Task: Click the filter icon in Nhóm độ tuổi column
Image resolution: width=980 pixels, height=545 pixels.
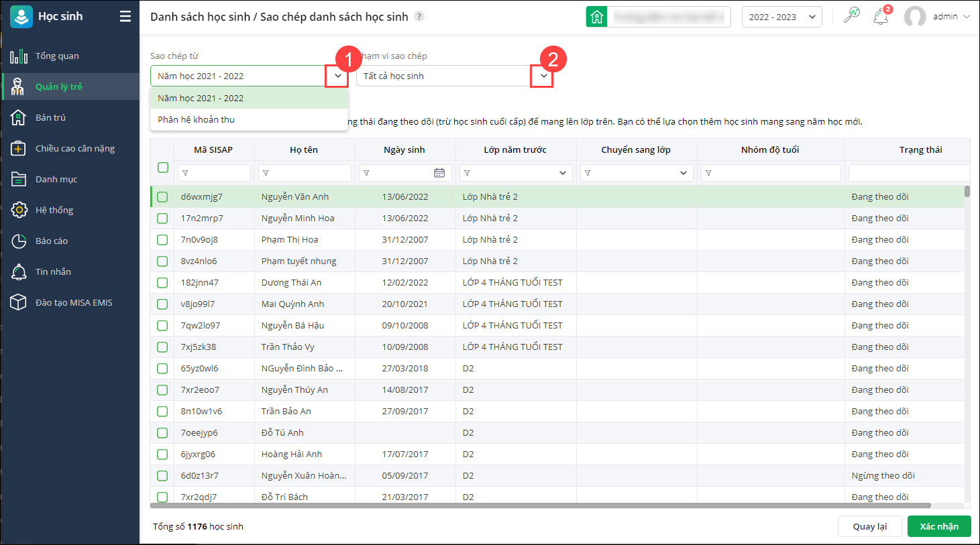Action: pyautogui.click(x=708, y=173)
